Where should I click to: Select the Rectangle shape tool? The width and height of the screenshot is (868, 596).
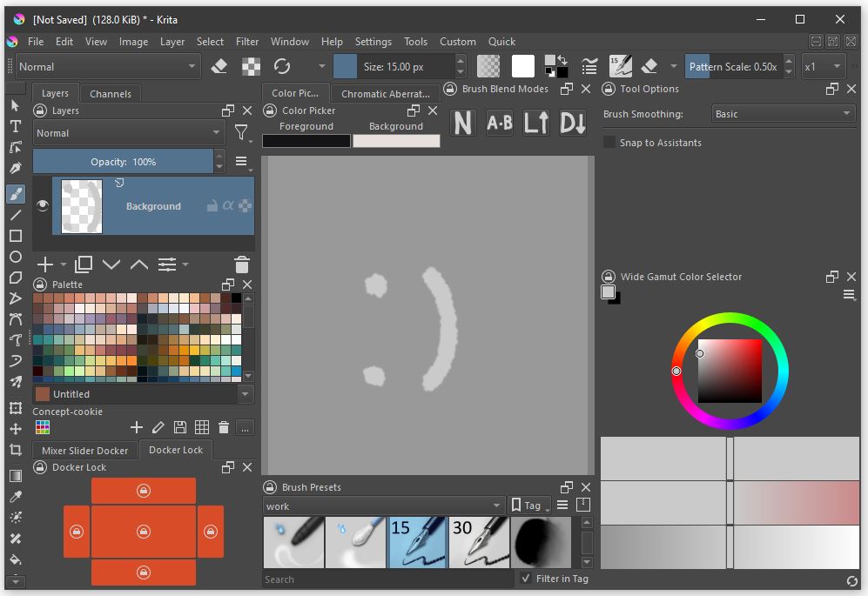tap(15, 236)
